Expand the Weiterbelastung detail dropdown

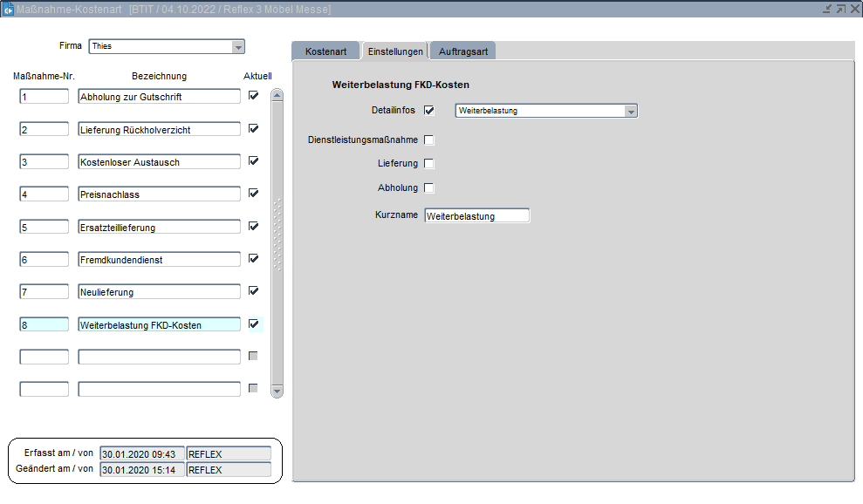(631, 111)
